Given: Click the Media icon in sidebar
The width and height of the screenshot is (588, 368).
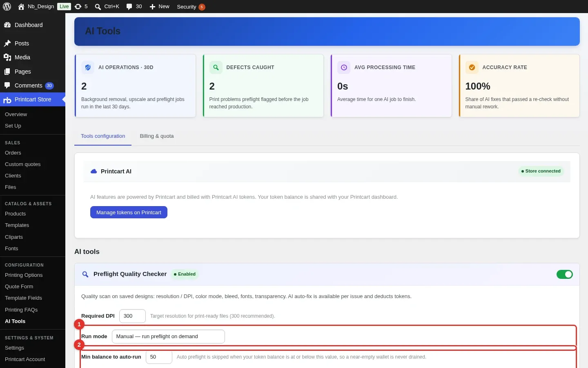Looking at the screenshot, I should (7, 57).
